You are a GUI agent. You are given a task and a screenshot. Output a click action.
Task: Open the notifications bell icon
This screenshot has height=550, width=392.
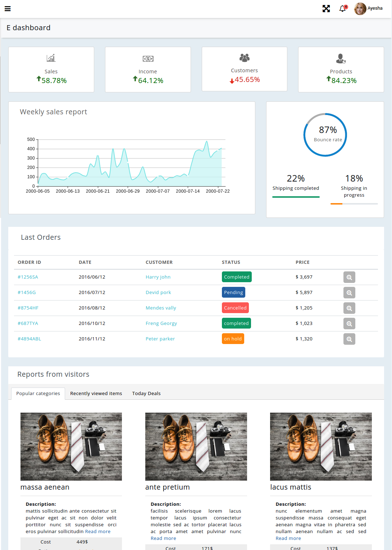point(343,9)
